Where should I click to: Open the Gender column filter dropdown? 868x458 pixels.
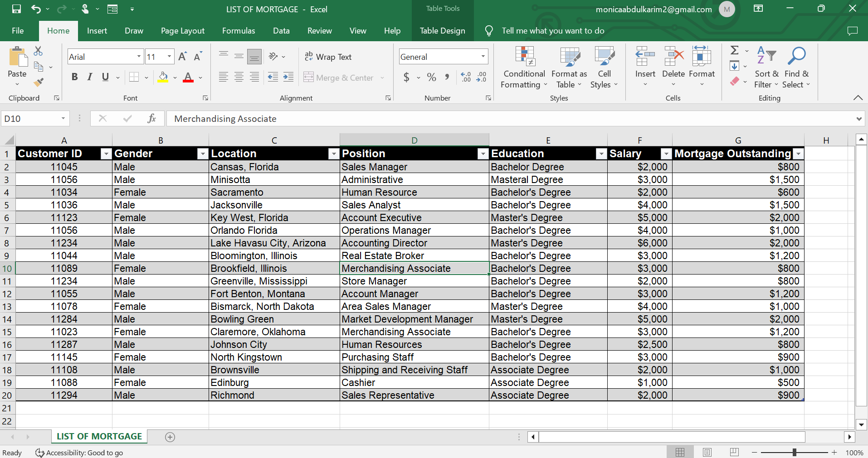[202, 154]
